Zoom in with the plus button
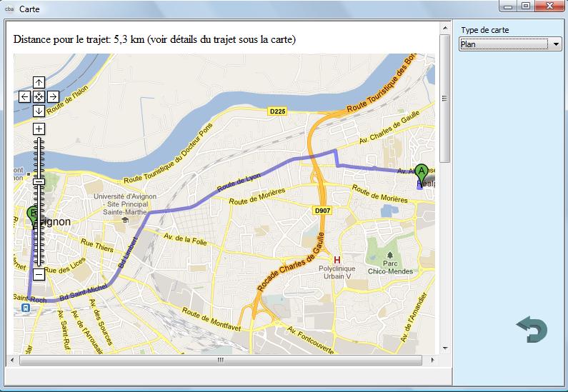568x392 pixels. click(39, 129)
